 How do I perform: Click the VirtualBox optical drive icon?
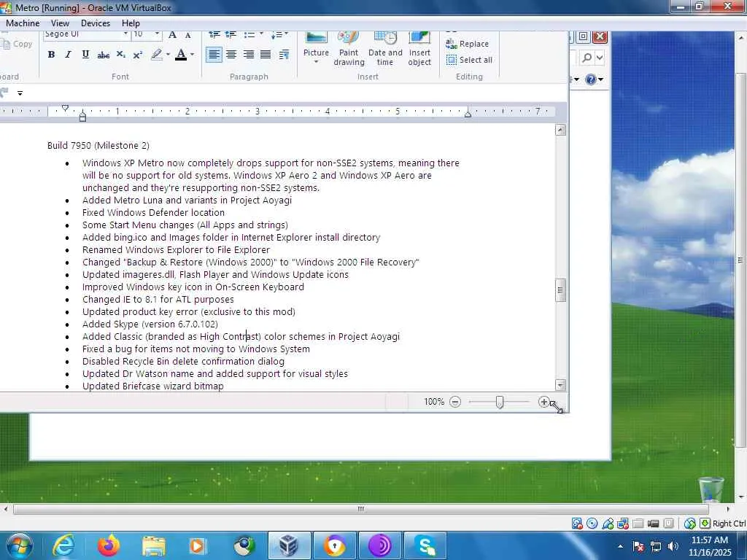(592, 524)
